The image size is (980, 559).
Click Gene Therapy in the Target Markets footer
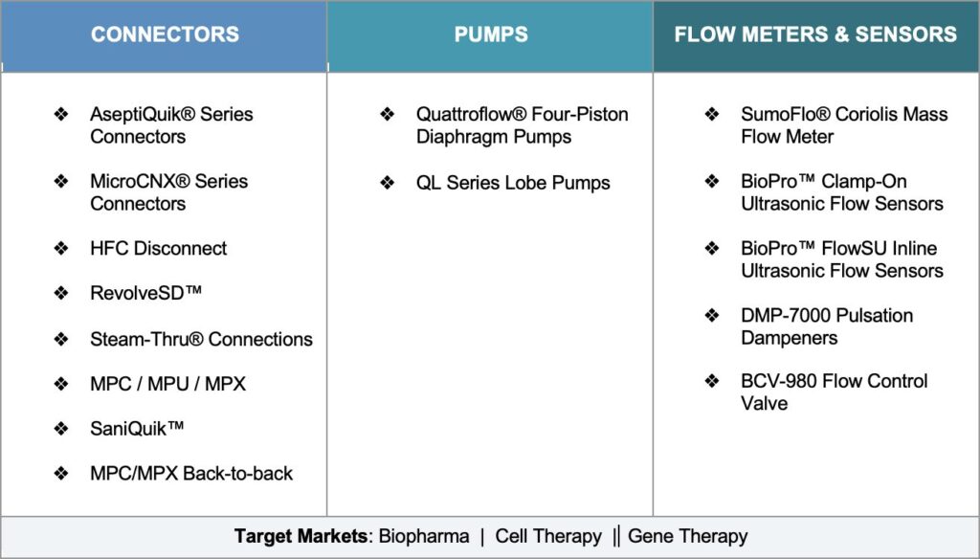[687, 537]
